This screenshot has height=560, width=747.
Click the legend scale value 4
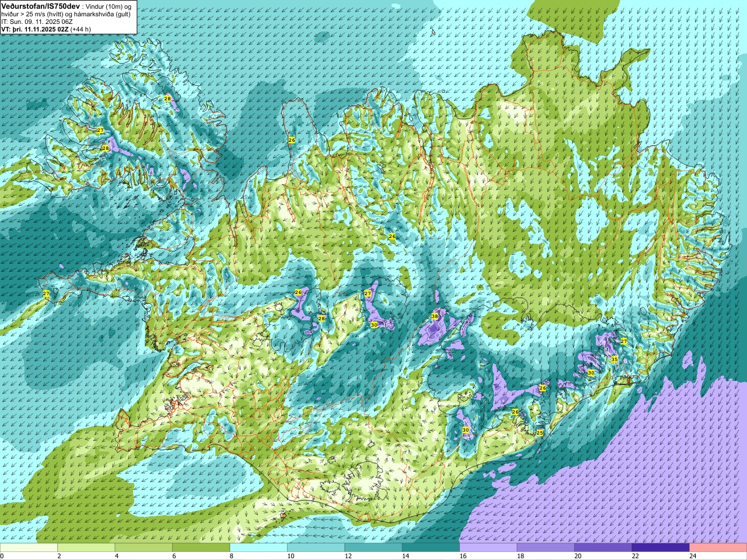click(x=117, y=556)
